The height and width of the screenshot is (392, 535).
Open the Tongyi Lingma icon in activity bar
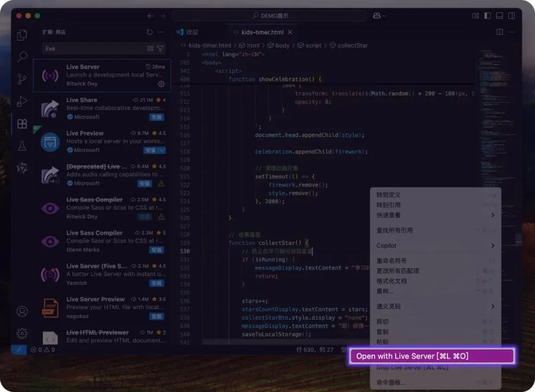tap(22, 168)
